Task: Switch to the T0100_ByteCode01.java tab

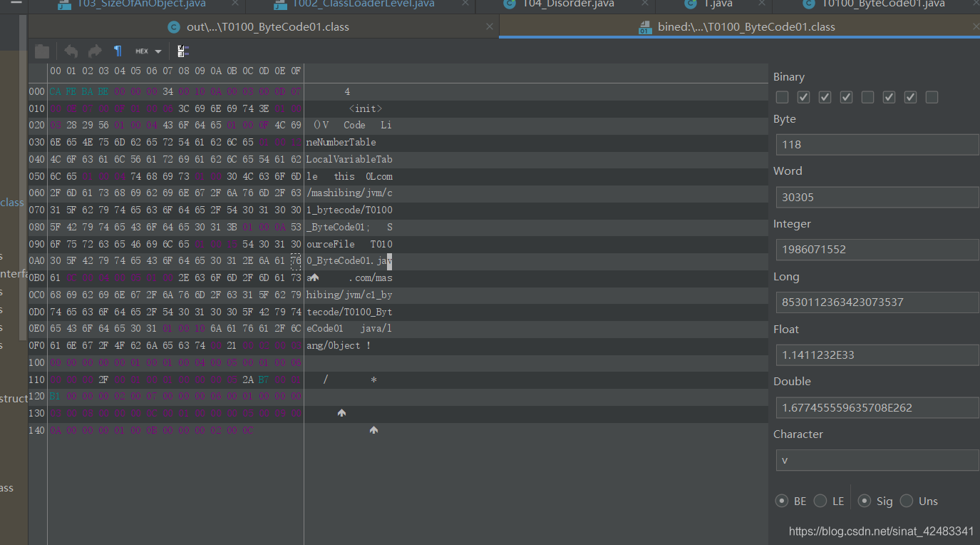Action: click(883, 4)
